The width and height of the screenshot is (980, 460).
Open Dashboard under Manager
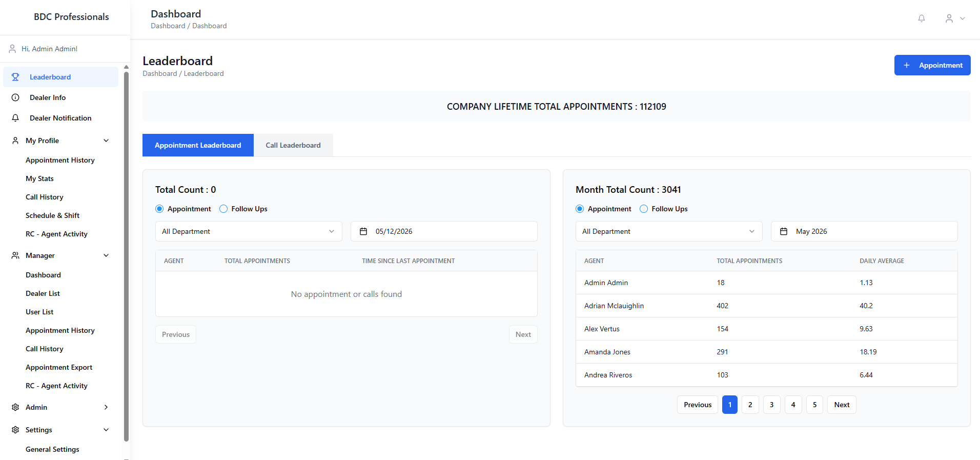pyautogui.click(x=43, y=275)
